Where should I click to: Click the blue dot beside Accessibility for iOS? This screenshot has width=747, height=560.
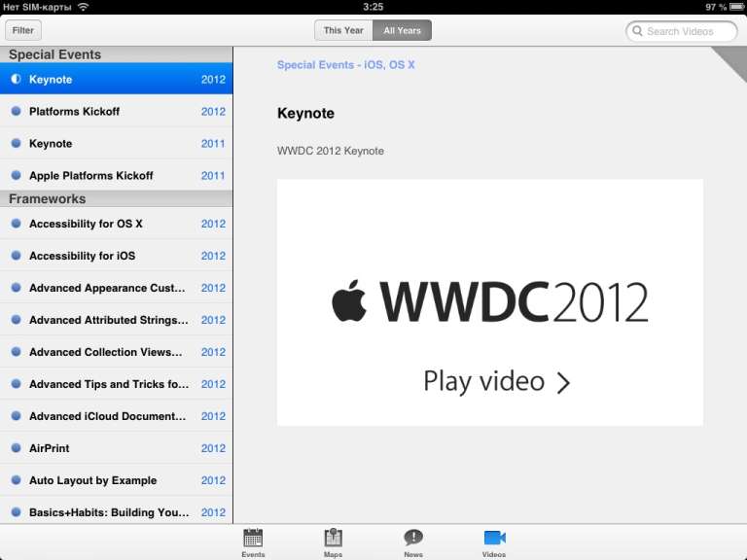coord(16,256)
